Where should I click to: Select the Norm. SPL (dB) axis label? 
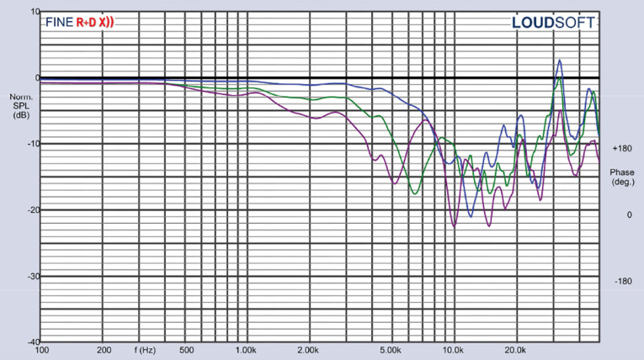(x=21, y=105)
